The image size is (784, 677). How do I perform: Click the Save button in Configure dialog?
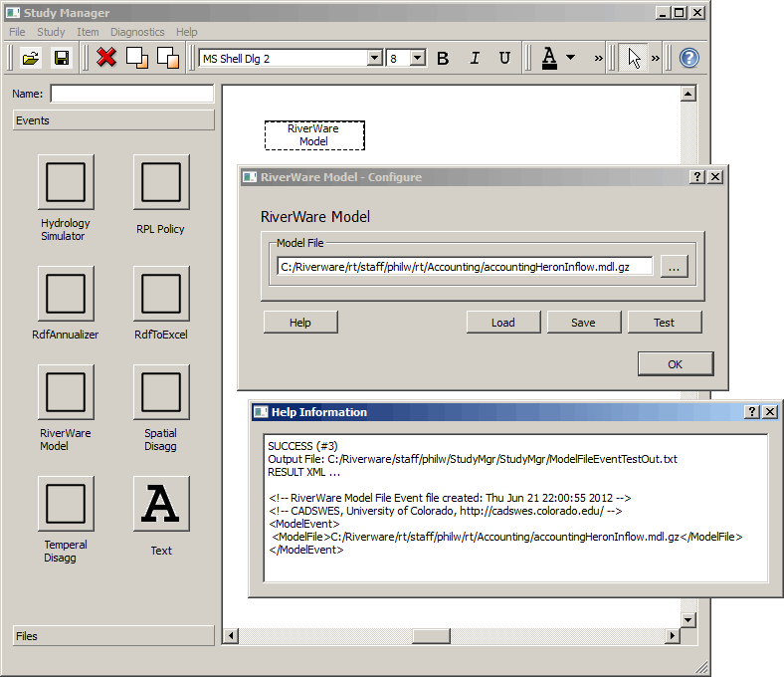(x=584, y=323)
